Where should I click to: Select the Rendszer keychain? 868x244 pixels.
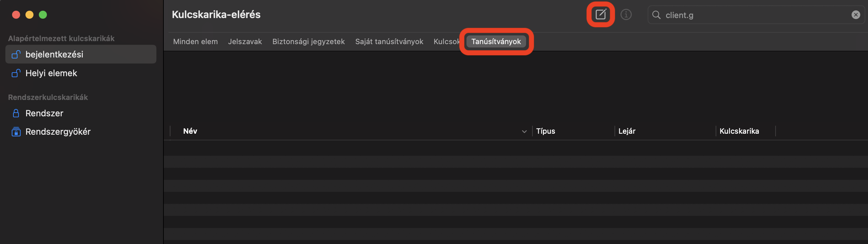pyautogui.click(x=45, y=113)
